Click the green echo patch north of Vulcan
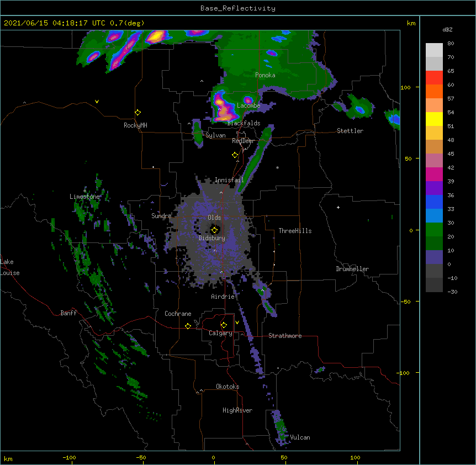This screenshot has height=465, width=476. click(280, 427)
